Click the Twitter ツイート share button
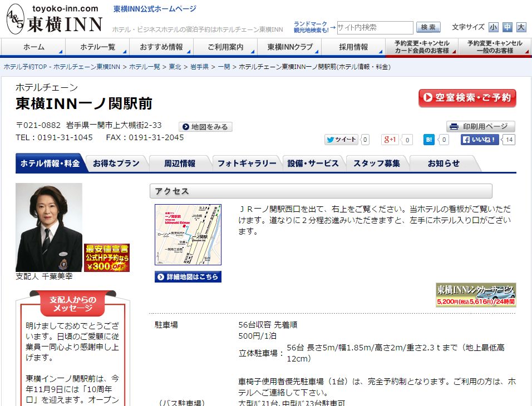This screenshot has height=406, width=532. point(341,140)
